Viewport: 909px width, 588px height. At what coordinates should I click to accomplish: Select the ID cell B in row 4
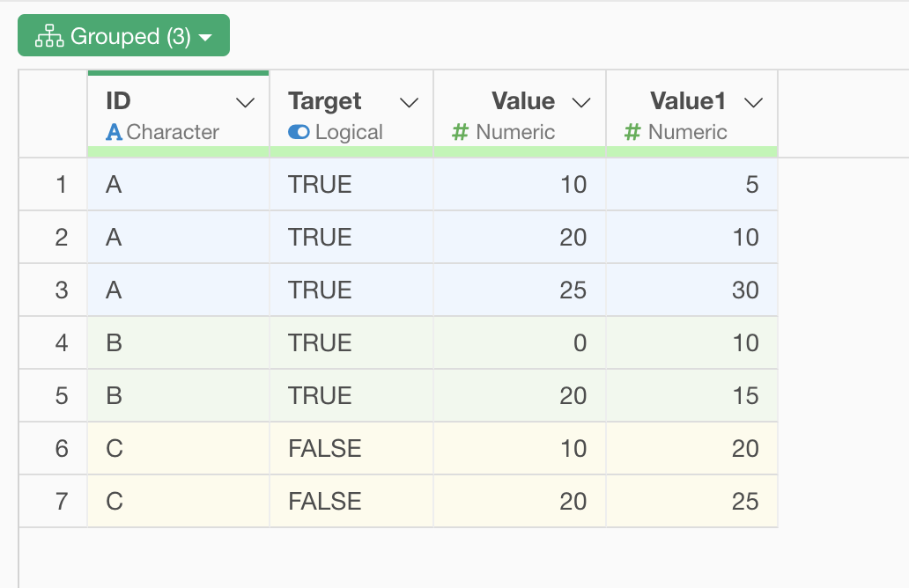point(115,343)
